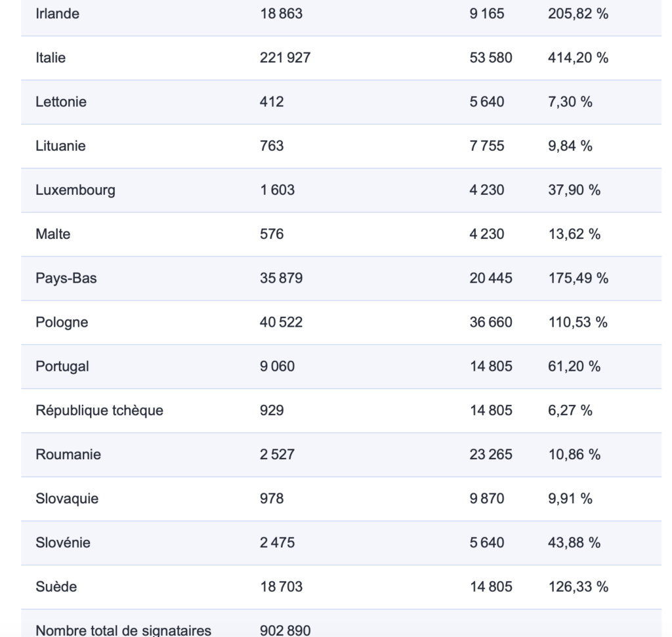Image resolution: width=672 pixels, height=637 pixels.
Task: Select Pologne's threshold value 36 660
Action: click(x=491, y=322)
